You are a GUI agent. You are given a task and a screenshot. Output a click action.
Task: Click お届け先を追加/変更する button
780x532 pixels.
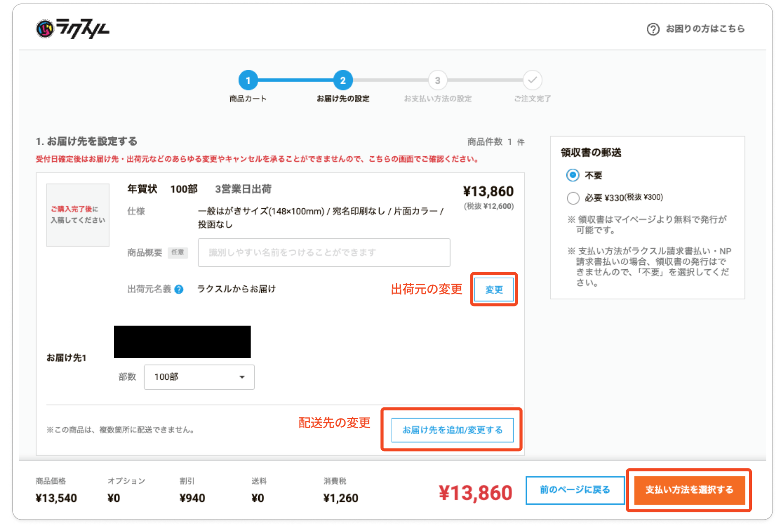[x=452, y=430]
